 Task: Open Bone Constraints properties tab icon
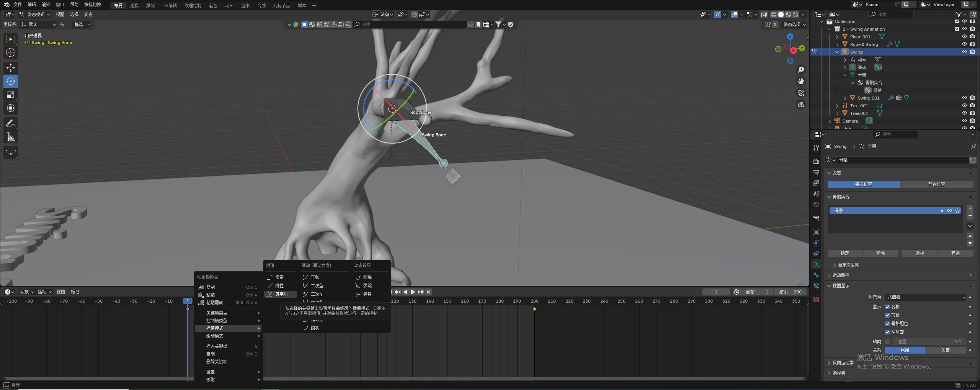(x=816, y=286)
